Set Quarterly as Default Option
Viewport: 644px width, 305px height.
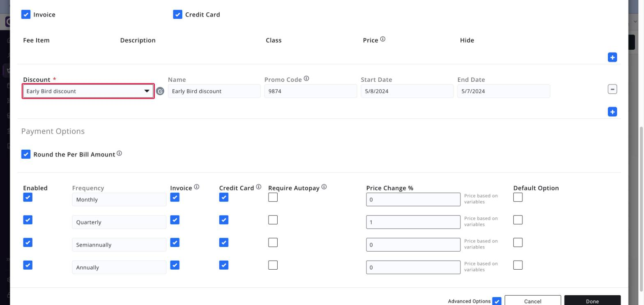coord(518,220)
